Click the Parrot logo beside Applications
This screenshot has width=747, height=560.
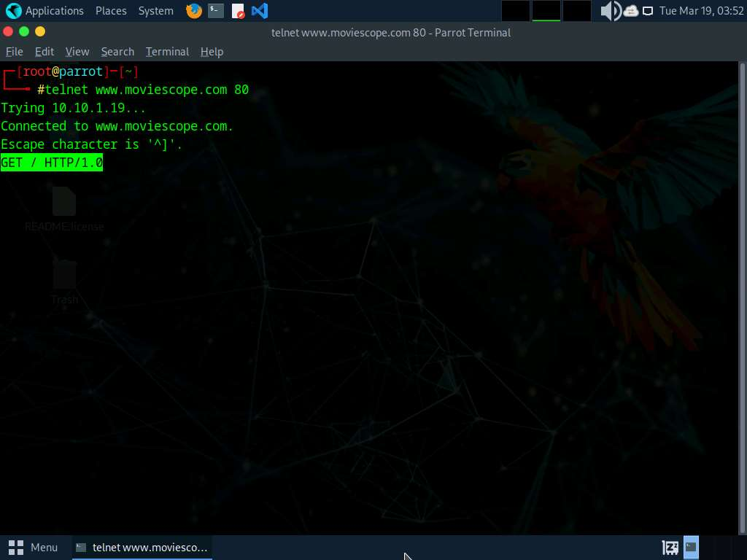click(13, 11)
